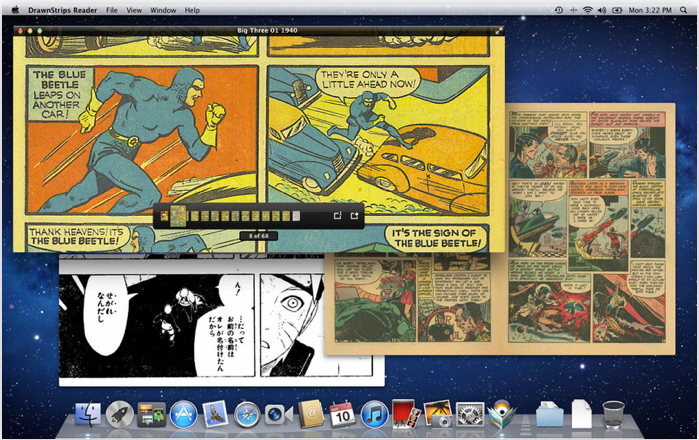
Task: Click the sync arrows icon in menu bar
Action: [x=573, y=10]
